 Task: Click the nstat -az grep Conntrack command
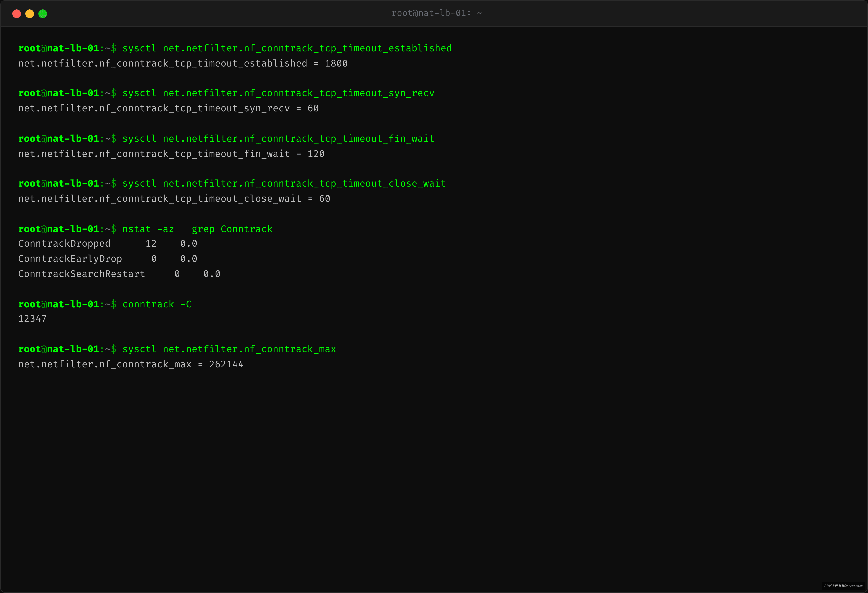tap(197, 229)
